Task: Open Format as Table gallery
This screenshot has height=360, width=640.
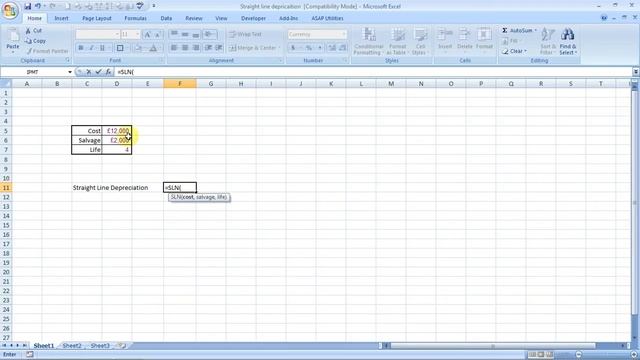Action: tap(397, 41)
